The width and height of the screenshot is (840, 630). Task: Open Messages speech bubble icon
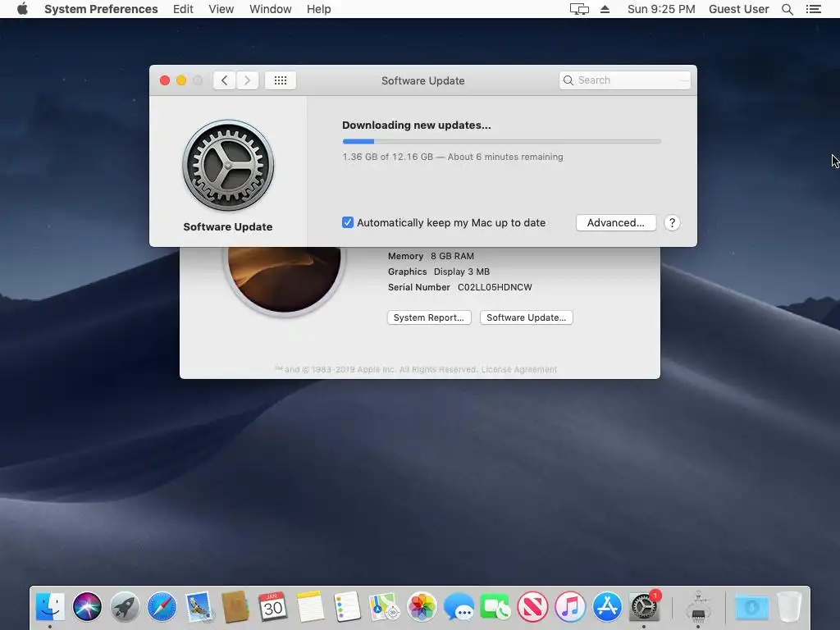click(x=459, y=607)
